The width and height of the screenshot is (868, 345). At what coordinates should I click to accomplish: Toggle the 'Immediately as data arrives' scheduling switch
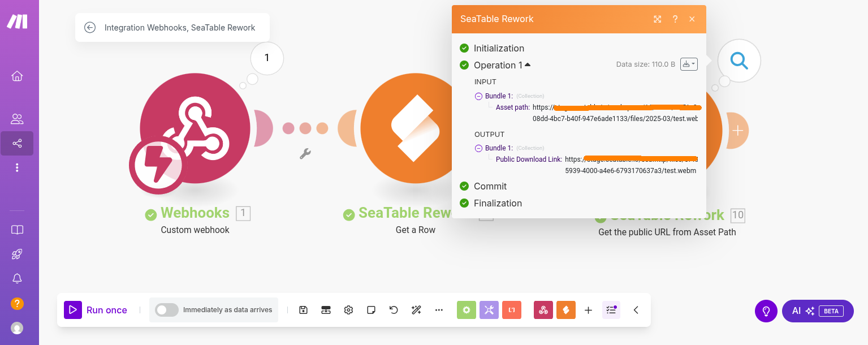(x=167, y=310)
